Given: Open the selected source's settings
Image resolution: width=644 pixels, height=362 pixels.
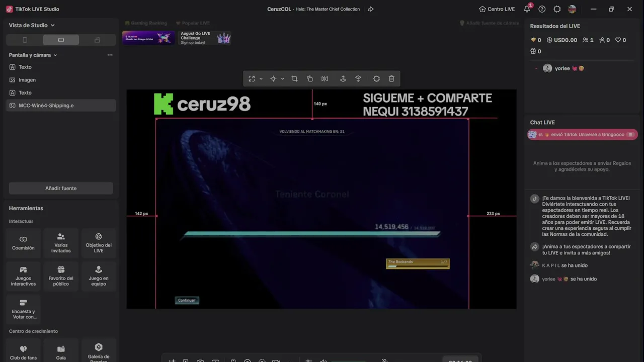Looking at the screenshot, I should pyautogui.click(x=376, y=78).
